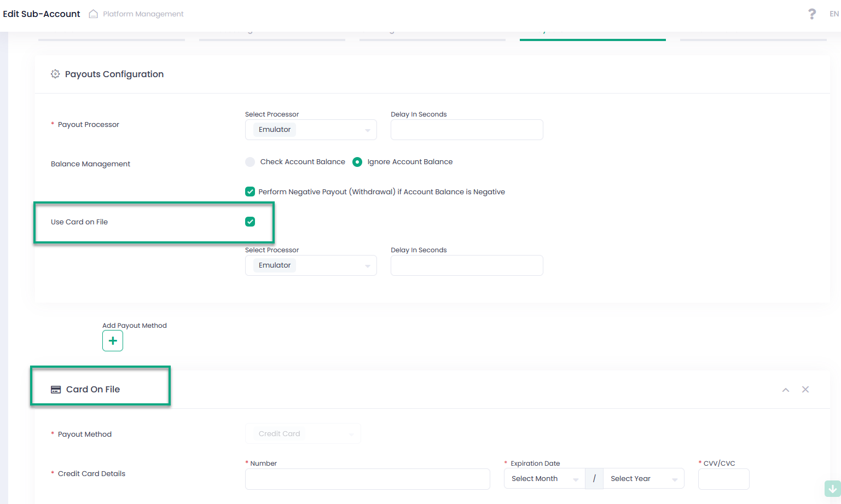This screenshot has height=504, width=841.
Task: Click the green scroll-down arrow button
Action: click(x=832, y=489)
